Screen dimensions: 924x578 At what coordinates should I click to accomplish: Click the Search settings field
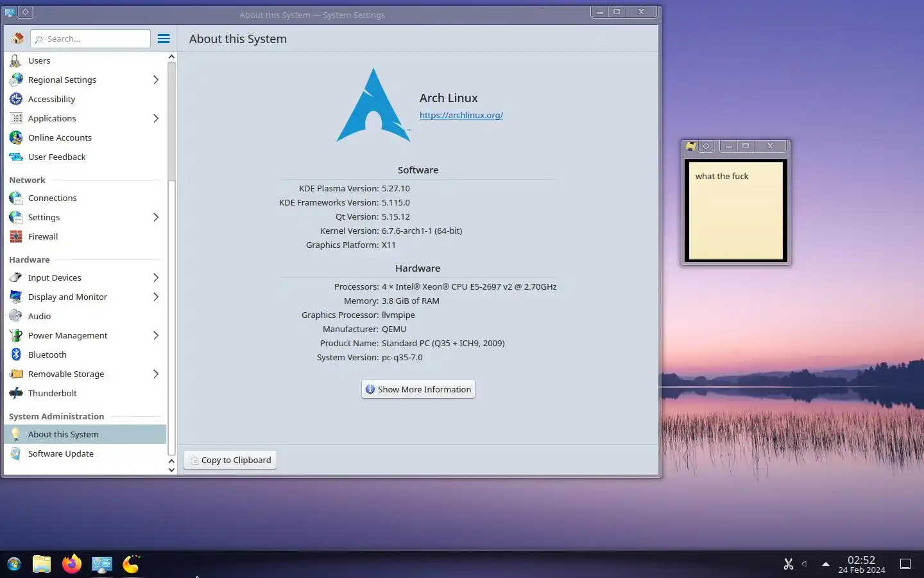coord(90,39)
